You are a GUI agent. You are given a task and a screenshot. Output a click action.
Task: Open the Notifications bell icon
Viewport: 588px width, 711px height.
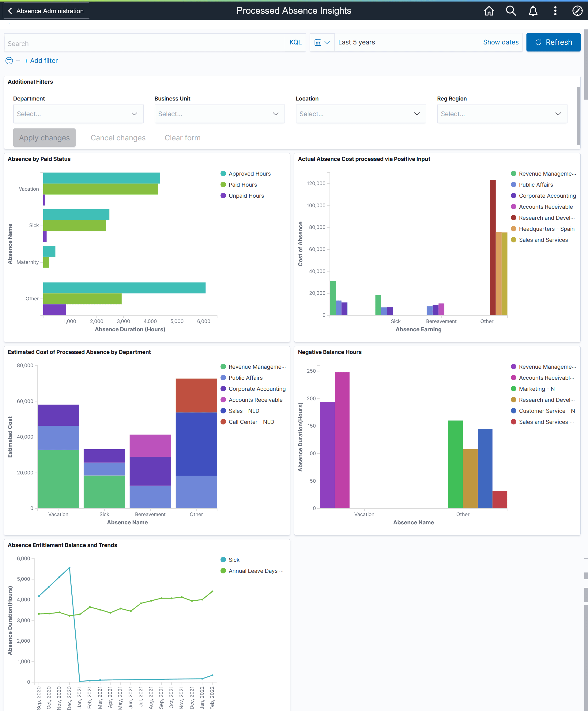point(533,10)
